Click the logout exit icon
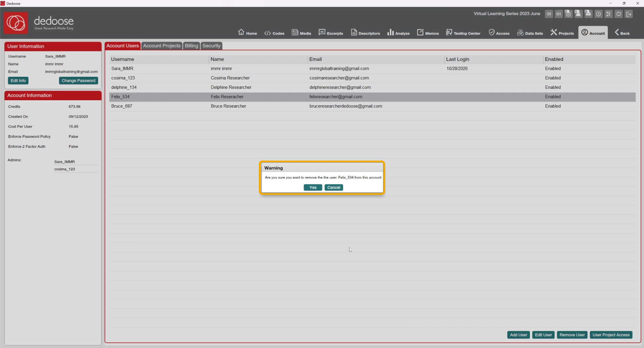Viewport: 644px width, 348px height. pos(629,14)
